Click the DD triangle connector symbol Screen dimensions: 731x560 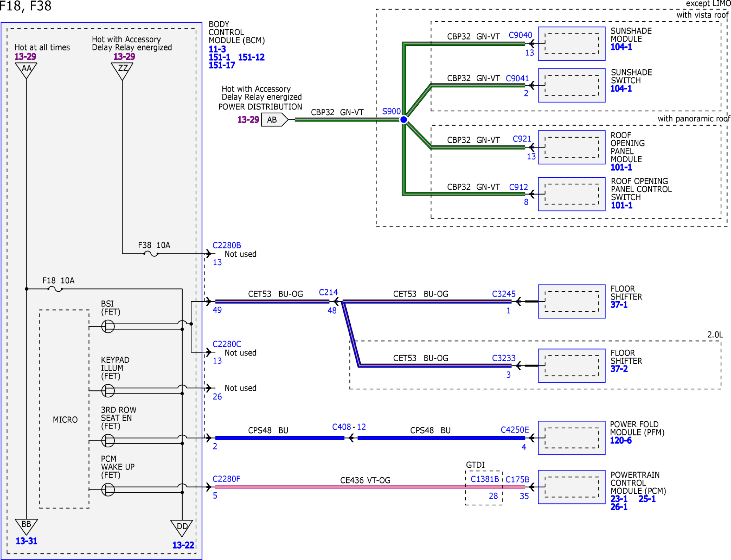click(x=182, y=528)
